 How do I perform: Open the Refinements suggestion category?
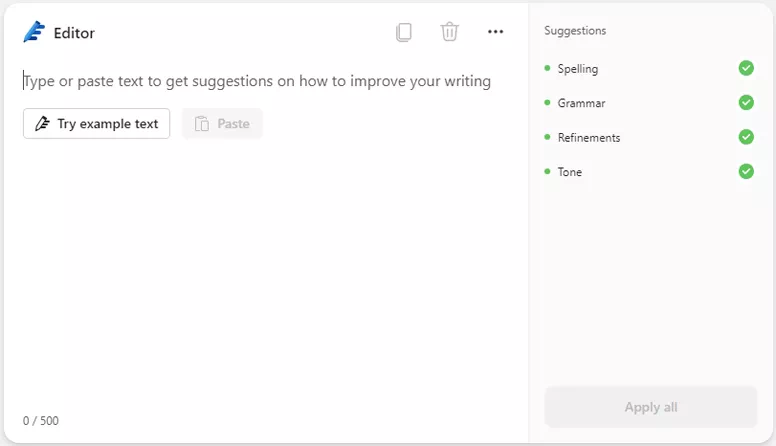(589, 138)
